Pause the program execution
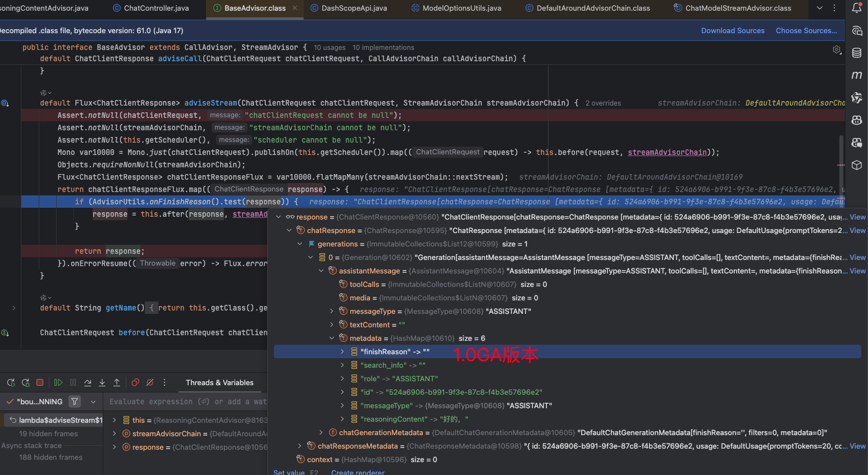868x475 pixels. click(73, 382)
